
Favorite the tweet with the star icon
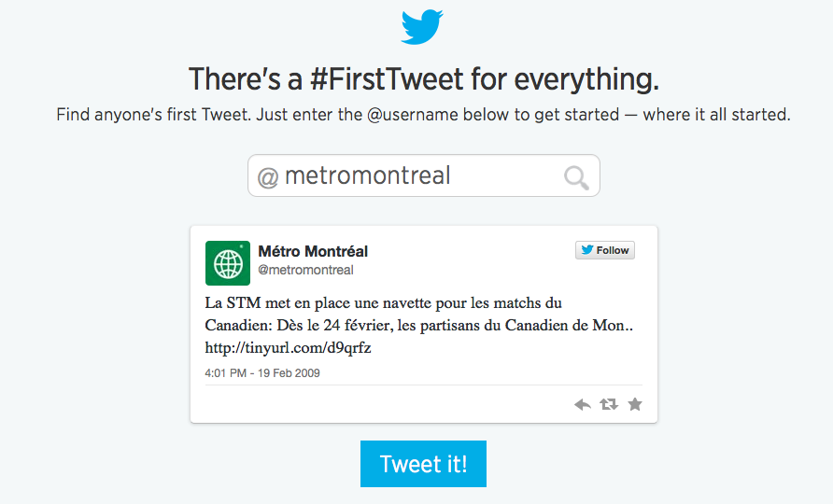pos(635,404)
